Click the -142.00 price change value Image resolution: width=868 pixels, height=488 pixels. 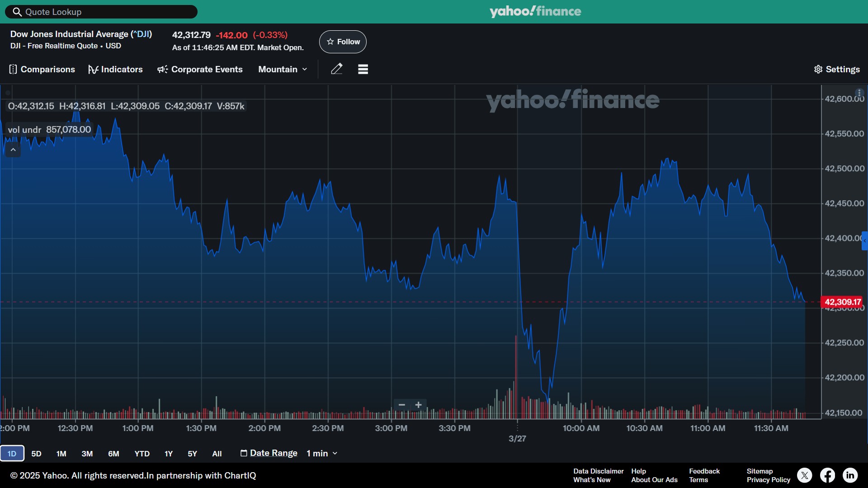(x=231, y=35)
